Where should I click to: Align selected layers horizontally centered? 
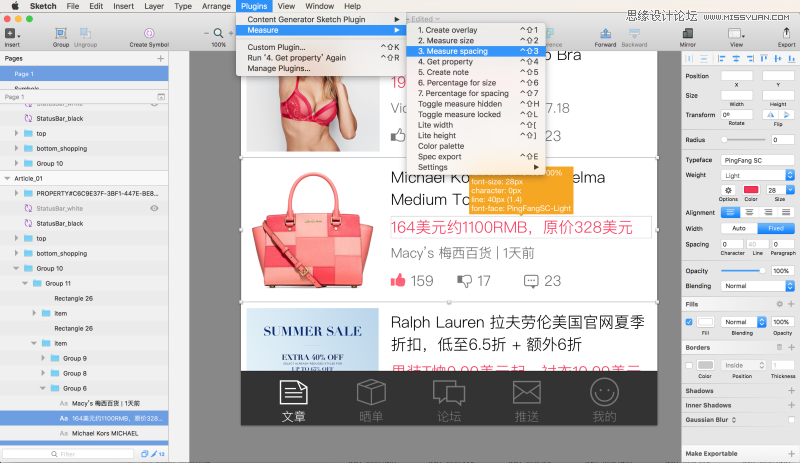[x=736, y=59]
